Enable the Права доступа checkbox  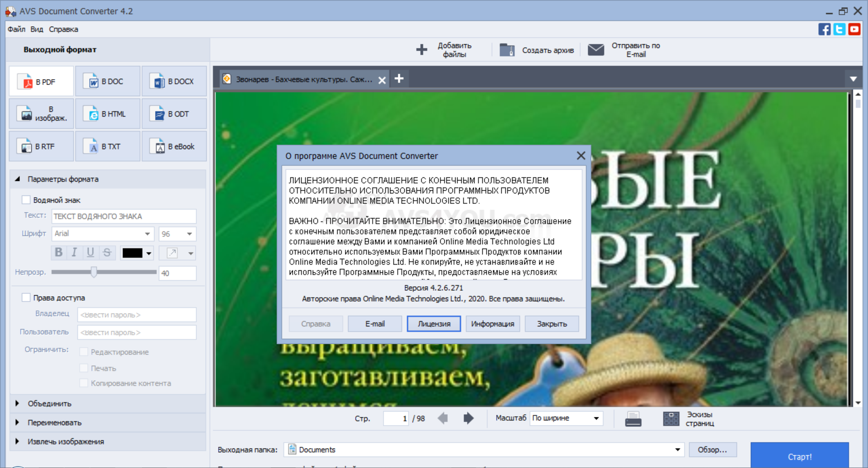coord(26,298)
